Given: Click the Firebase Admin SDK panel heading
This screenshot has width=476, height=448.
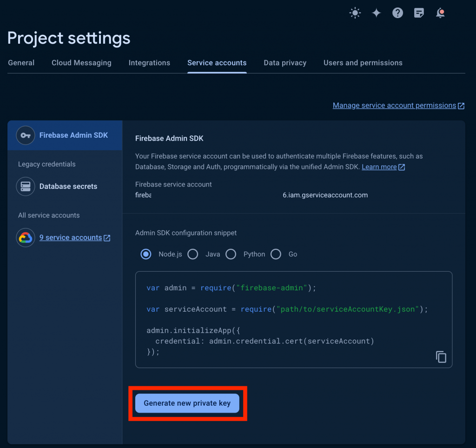Looking at the screenshot, I should [x=169, y=139].
